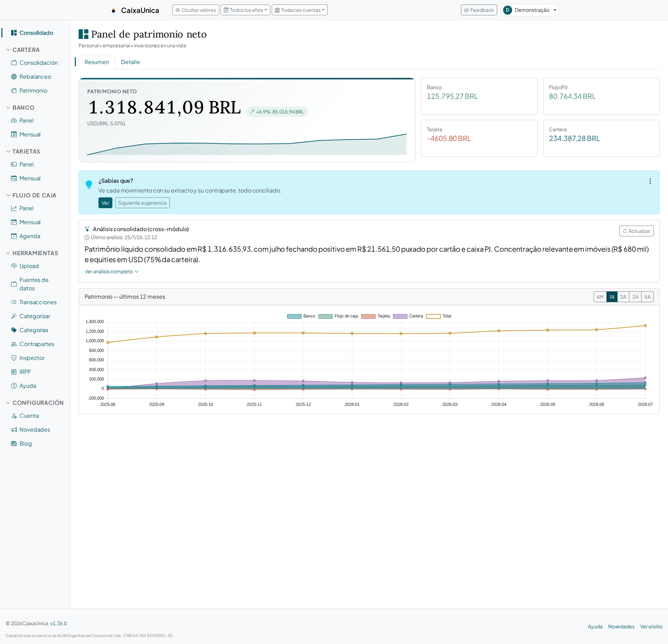This screenshot has height=644, width=668.
Task: Open Rebalanceo target icon
Action: pyautogui.click(x=14, y=77)
